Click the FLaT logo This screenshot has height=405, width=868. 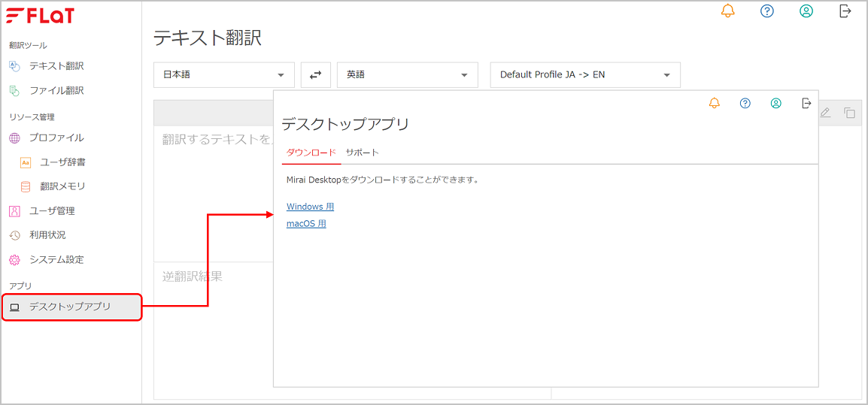40,16
